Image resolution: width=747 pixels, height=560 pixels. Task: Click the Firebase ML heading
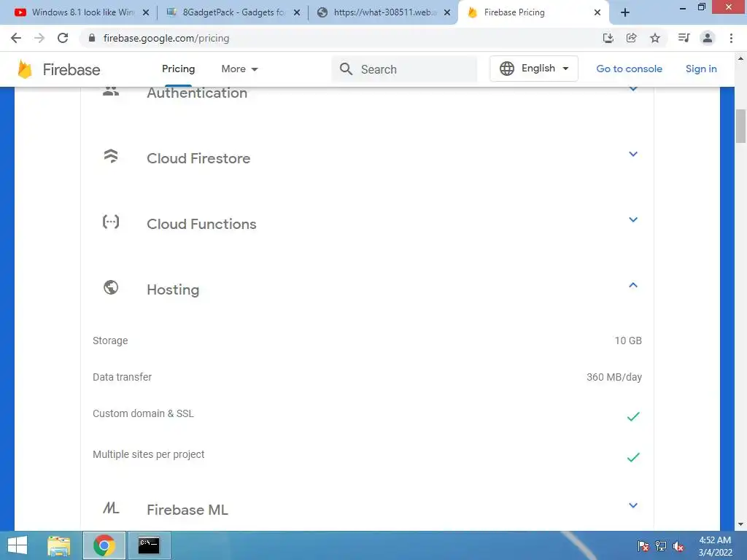click(187, 510)
